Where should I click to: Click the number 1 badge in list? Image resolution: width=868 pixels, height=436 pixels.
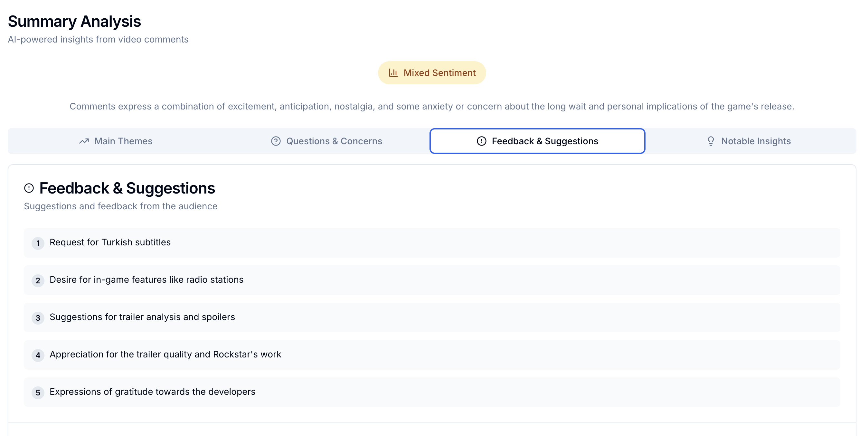(38, 243)
